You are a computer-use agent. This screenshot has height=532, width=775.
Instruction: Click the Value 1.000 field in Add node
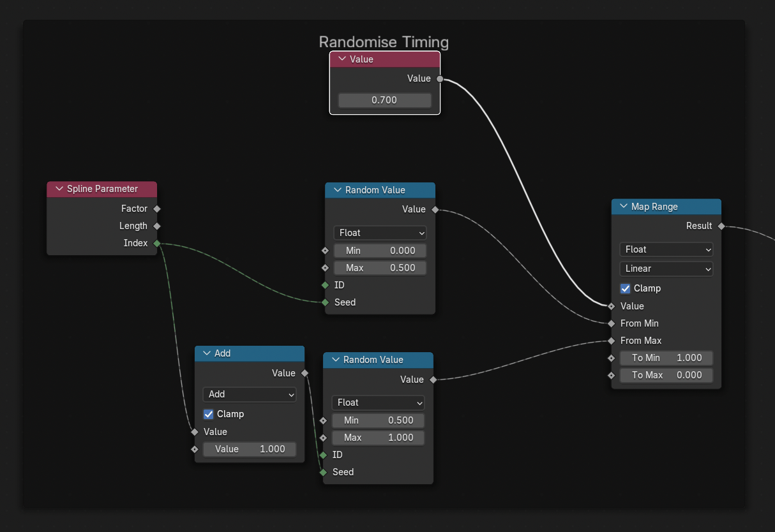pos(250,449)
